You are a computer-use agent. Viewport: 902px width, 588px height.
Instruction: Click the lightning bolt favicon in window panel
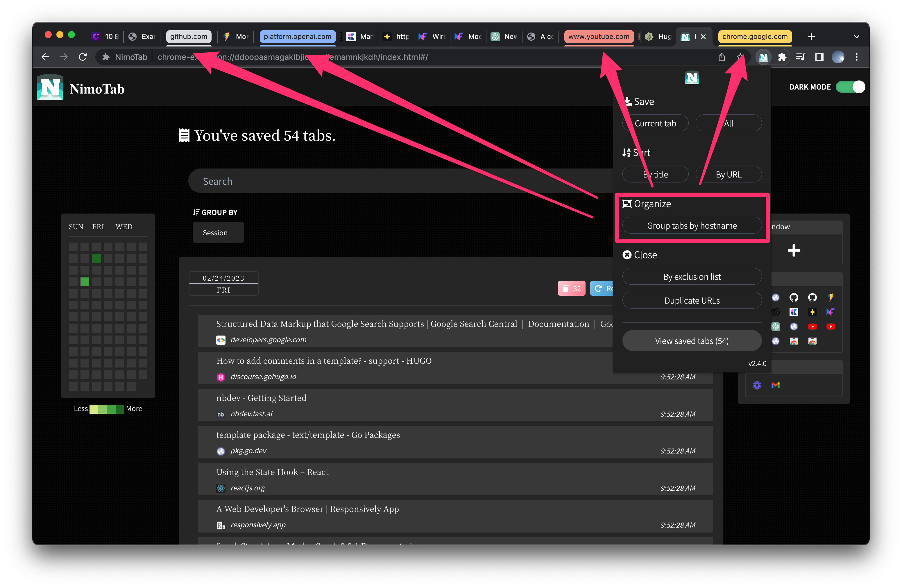(x=831, y=298)
